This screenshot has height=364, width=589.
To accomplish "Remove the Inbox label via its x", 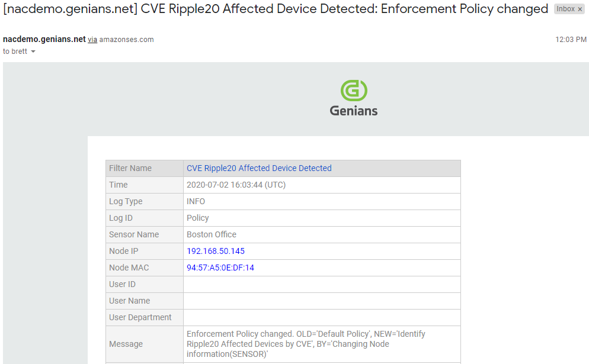I will point(580,9).
